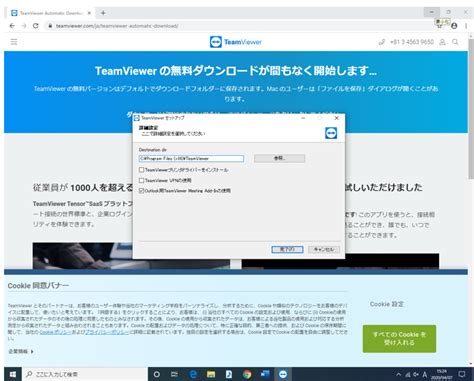Open the Chrome profile avatar icon
The width and height of the screenshot is (474, 381).
pyautogui.click(x=454, y=26)
